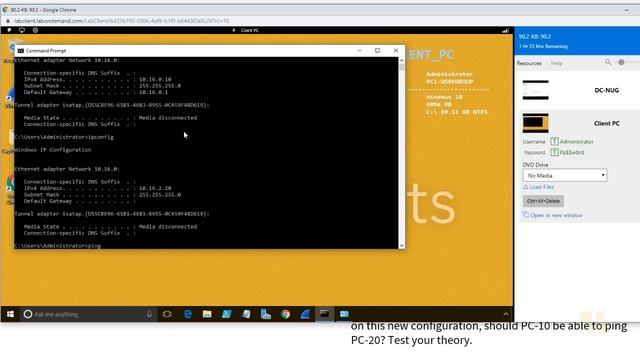Open the last pinned taskbar app after Command Prompt

click(x=344, y=314)
